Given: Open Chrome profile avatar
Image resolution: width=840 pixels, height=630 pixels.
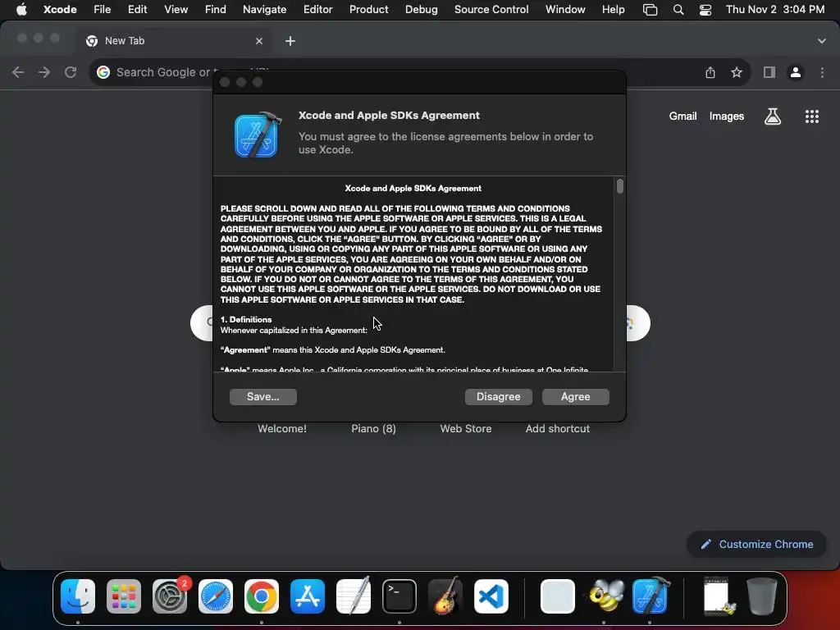Looking at the screenshot, I should (x=796, y=72).
